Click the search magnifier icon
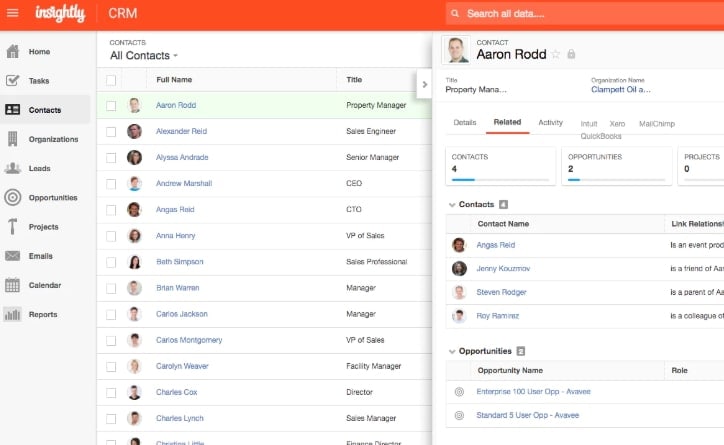Image resolution: width=724 pixels, height=445 pixels. [455, 13]
